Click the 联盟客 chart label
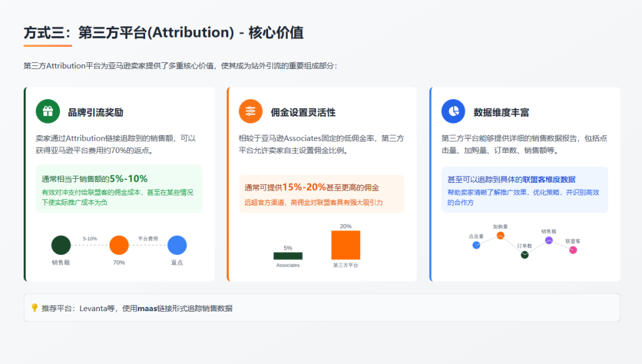Viewport: 642px width, 364px height. pyautogui.click(x=573, y=241)
